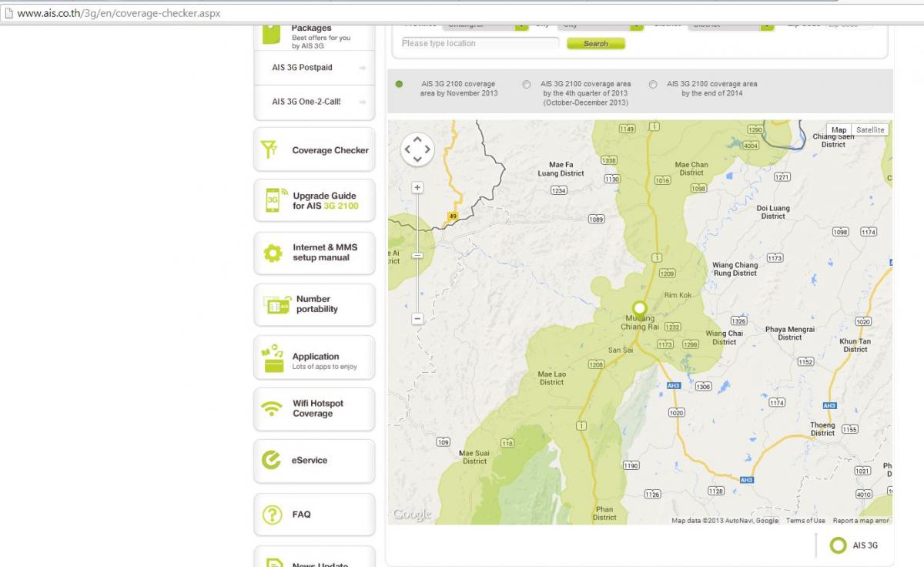Click the page icon beside the URL
Screen dimensions: 924x567
pyautogui.click(x=9, y=13)
